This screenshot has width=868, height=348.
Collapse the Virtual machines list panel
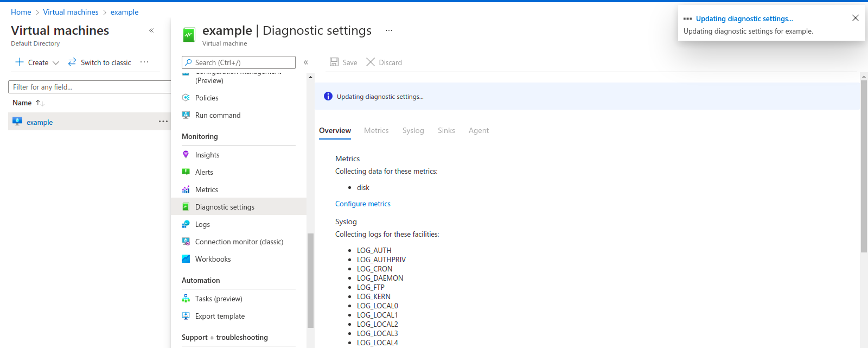[151, 30]
